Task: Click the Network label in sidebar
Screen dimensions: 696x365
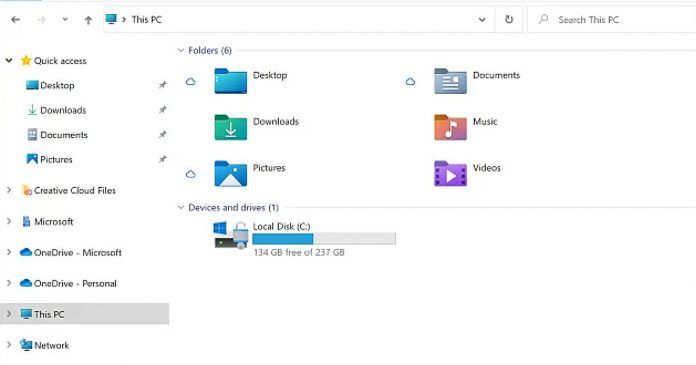Action: [x=51, y=345]
